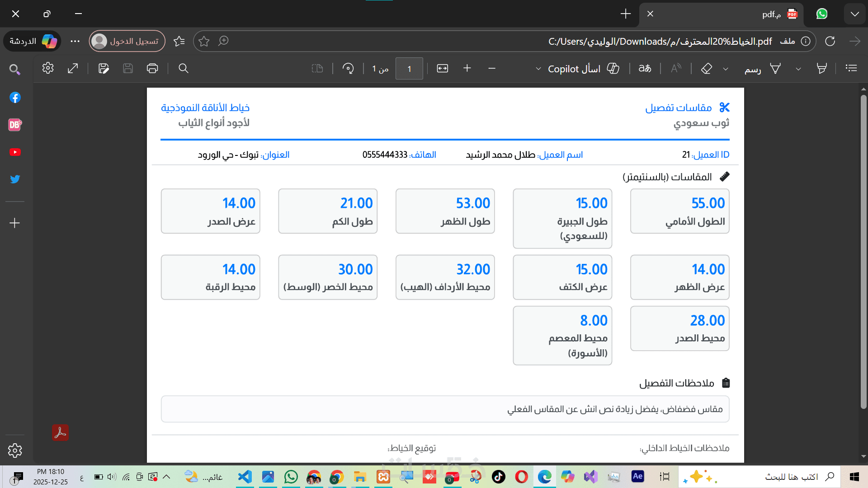Viewport: 868px width, 488px height.
Task: Click the page number input field
Action: pyautogui.click(x=409, y=69)
